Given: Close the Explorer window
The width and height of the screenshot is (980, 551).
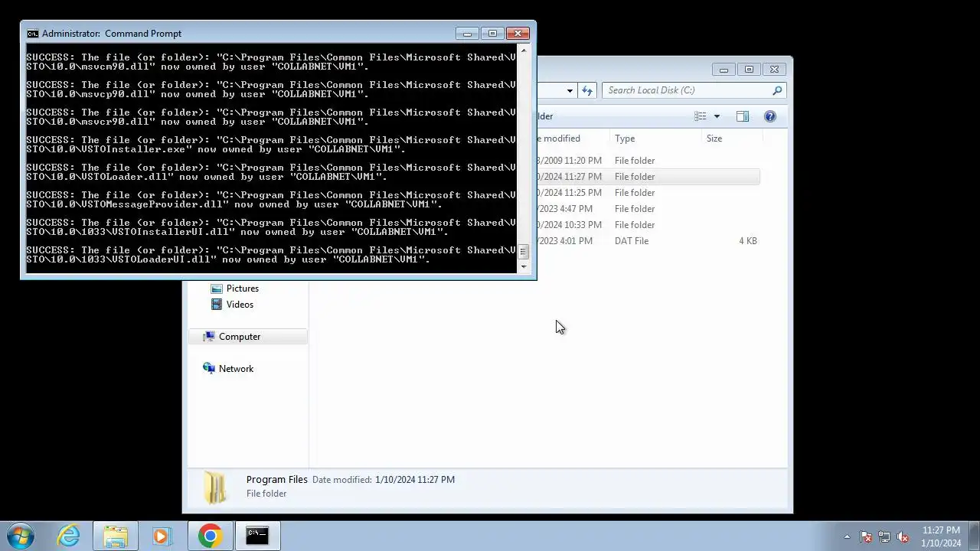Looking at the screenshot, I should pyautogui.click(x=774, y=70).
